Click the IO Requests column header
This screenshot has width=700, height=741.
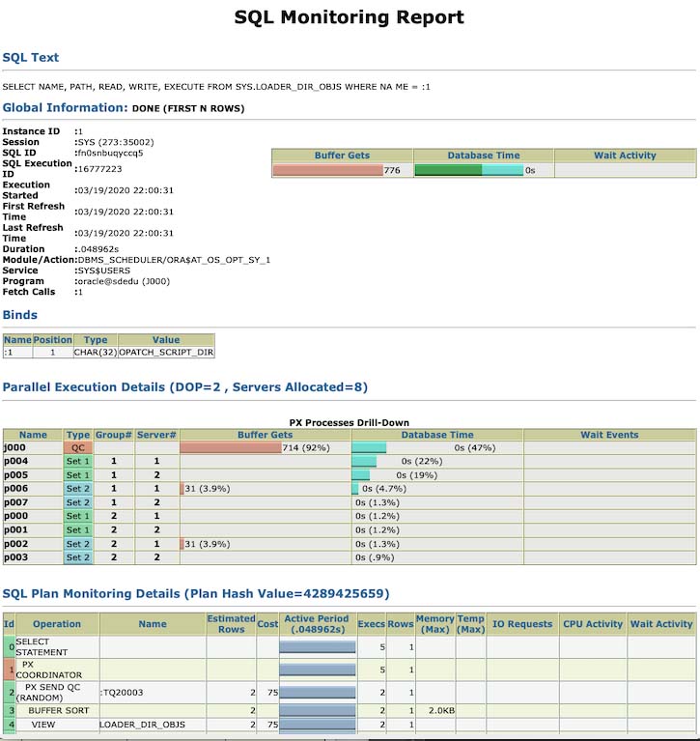[522, 624]
